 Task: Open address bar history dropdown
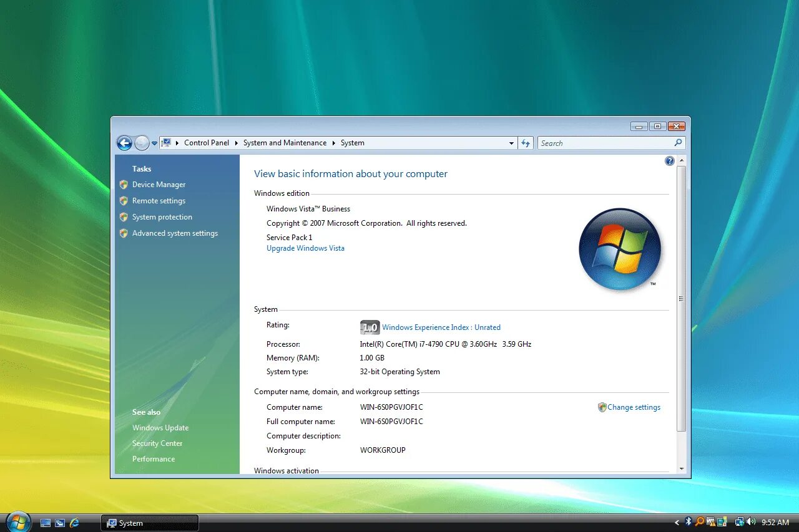click(x=512, y=143)
